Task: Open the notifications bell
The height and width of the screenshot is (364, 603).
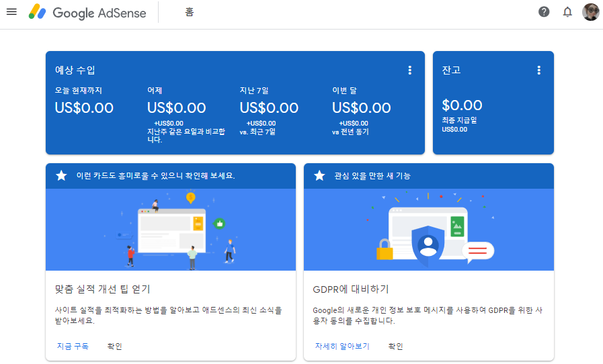Action: tap(567, 12)
